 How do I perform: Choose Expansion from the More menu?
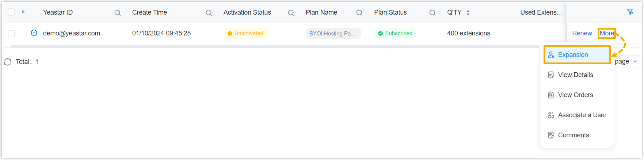pyautogui.click(x=573, y=55)
